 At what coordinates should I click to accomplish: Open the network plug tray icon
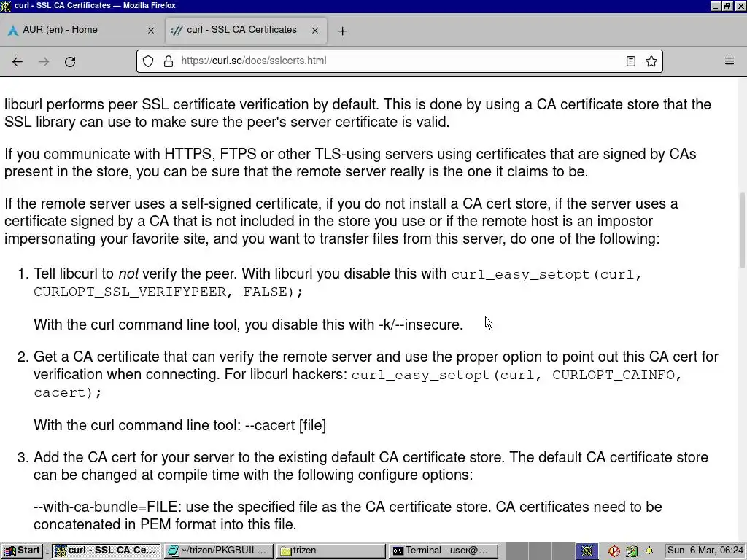[x=632, y=551]
